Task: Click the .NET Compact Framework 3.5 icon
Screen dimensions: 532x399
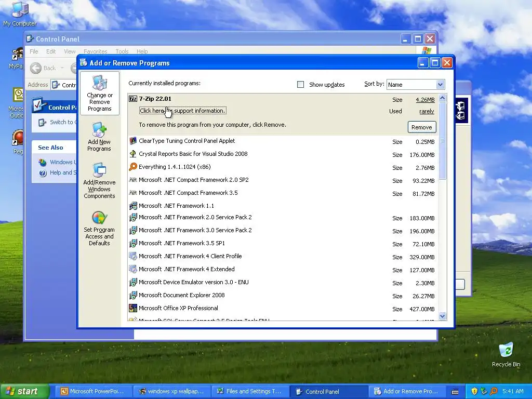Action: click(x=133, y=193)
